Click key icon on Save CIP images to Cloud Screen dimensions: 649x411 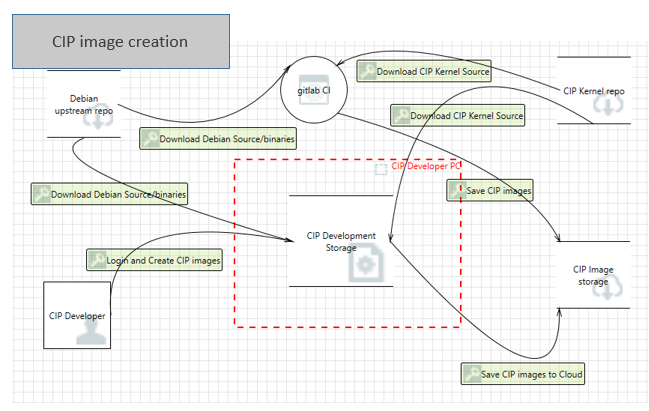pyautogui.click(x=471, y=374)
